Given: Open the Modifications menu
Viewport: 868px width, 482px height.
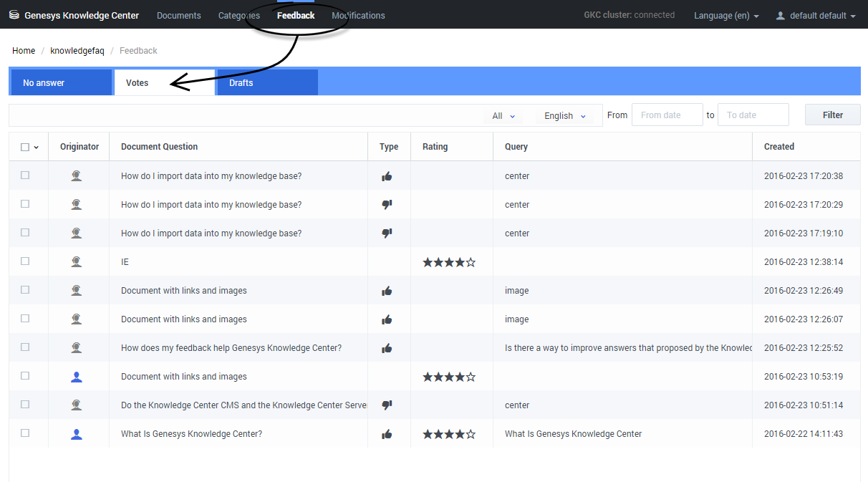Looking at the screenshot, I should pyautogui.click(x=358, y=15).
